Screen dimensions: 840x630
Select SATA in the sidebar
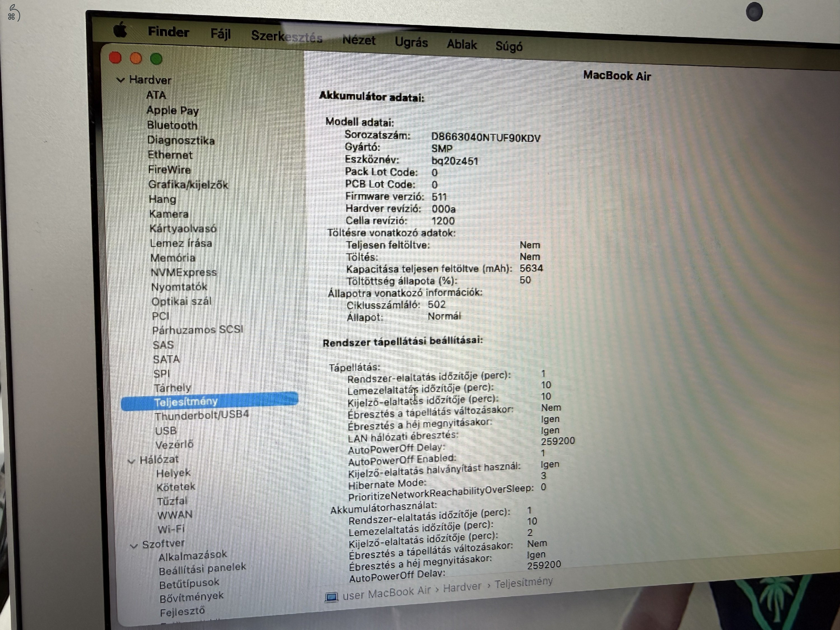166,359
